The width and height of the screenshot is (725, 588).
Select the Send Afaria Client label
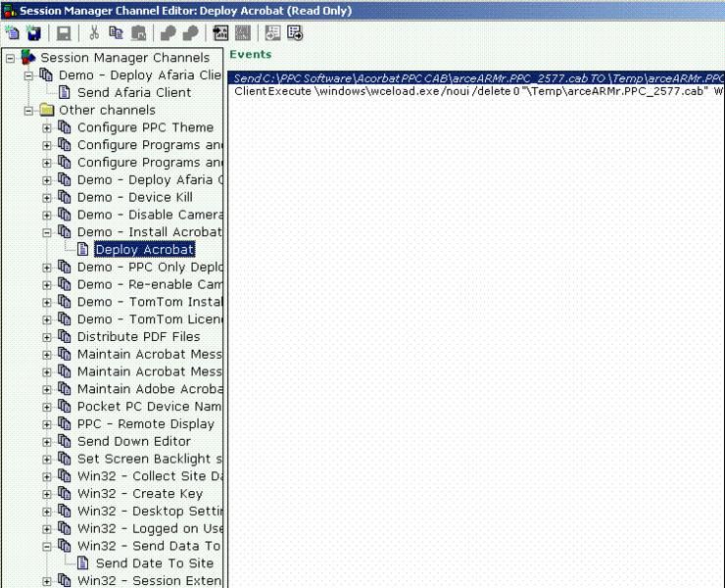tap(134, 92)
